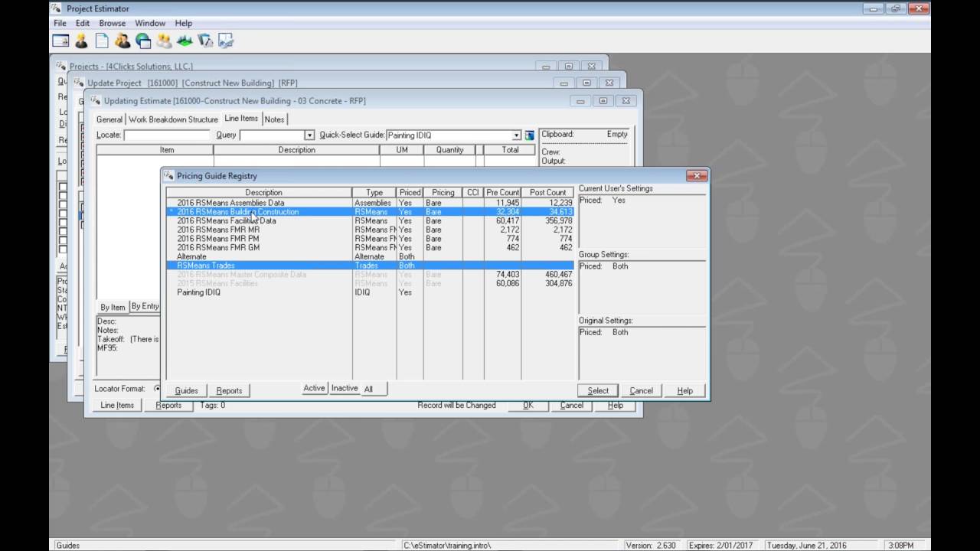Click the Pricing Guide Registry title bar icon
Image resolution: width=980 pixels, height=551 pixels.
pyautogui.click(x=169, y=176)
